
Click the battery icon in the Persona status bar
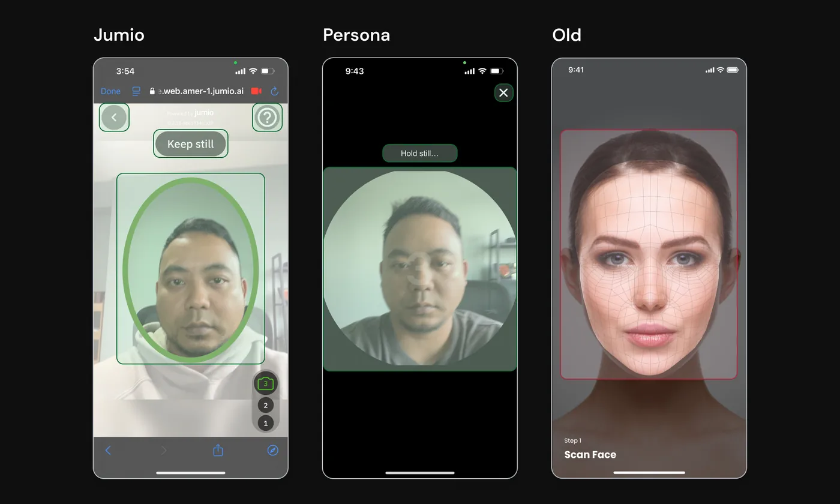coord(497,71)
